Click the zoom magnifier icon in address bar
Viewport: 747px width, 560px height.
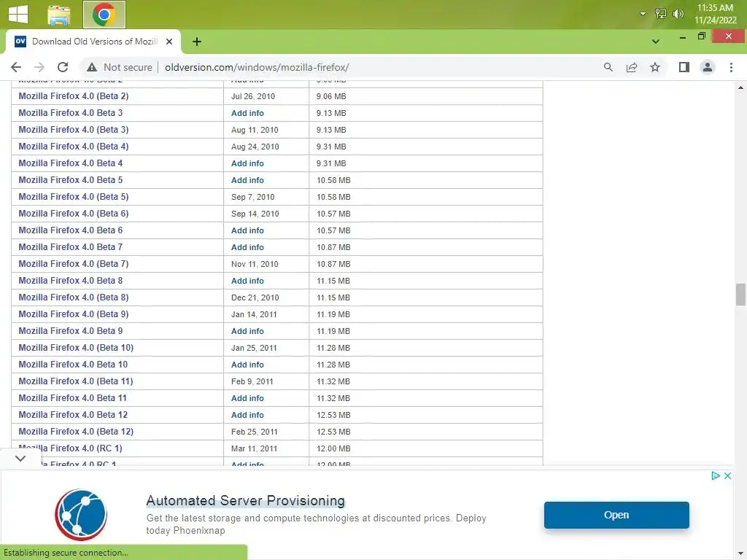[608, 67]
